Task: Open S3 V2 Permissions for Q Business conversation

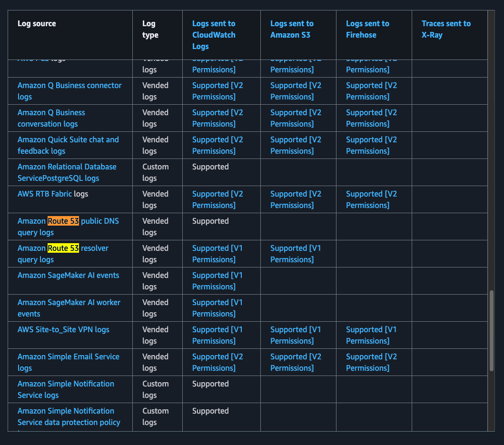Action: 296,118
